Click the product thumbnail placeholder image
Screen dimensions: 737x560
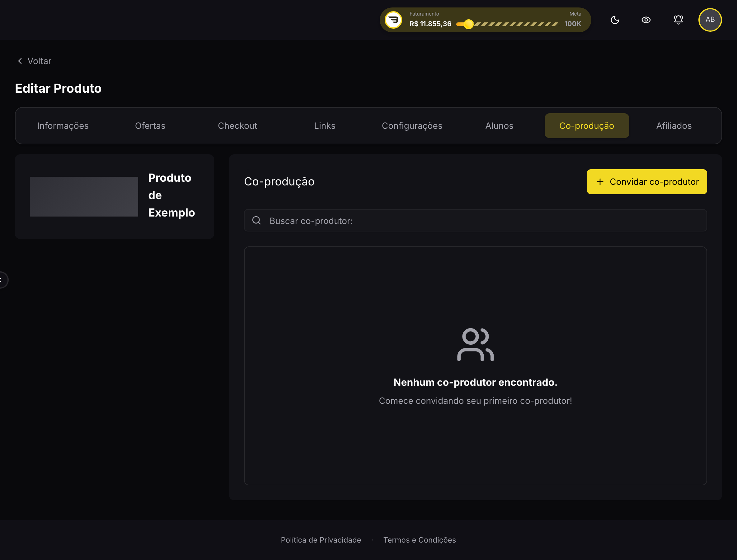tap(84, 197)
